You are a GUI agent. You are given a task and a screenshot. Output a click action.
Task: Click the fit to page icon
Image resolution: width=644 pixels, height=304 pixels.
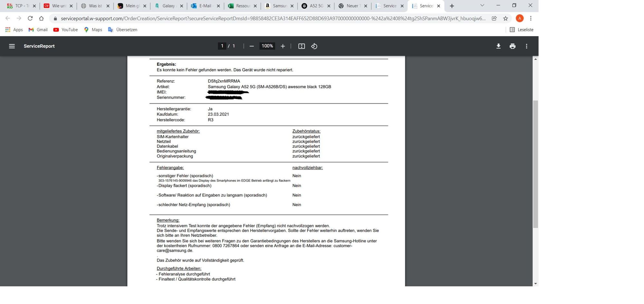click(x=301, y=46)
